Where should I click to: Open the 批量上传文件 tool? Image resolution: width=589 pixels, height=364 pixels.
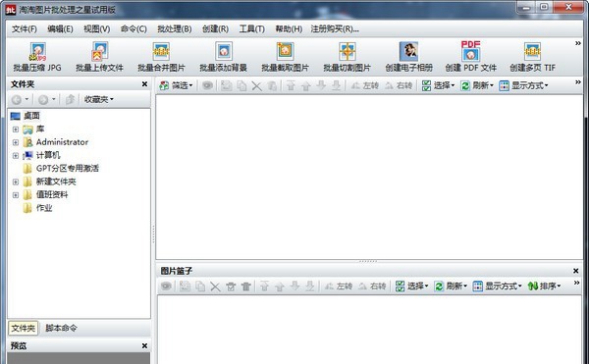pyautogui.click(x=99, y=57)
